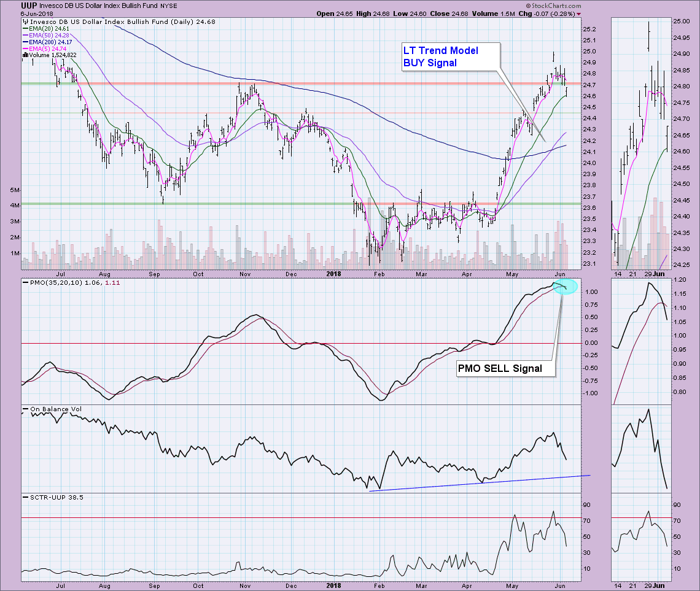Image resolution: width=700 pixels, height=591 pixels.
Task: Click the LT Trend Model BUY Signal annotation
Action: [450, 56]
